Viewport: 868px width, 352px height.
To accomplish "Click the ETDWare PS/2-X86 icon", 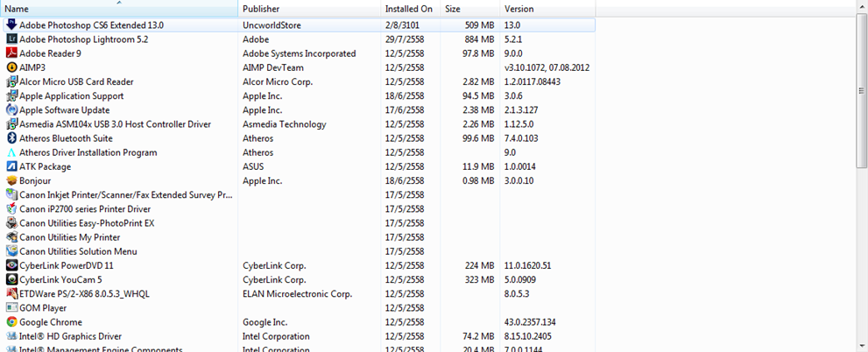I will [11, 294].
